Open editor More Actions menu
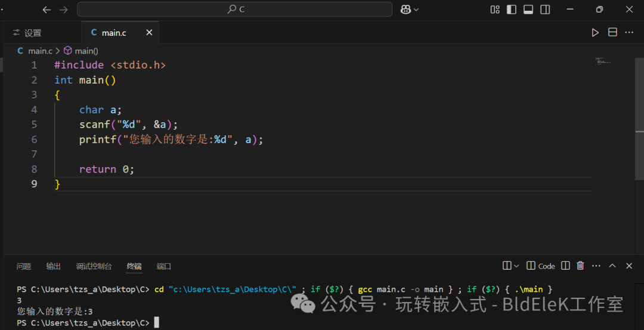644x330 pixels. (629, 32)
